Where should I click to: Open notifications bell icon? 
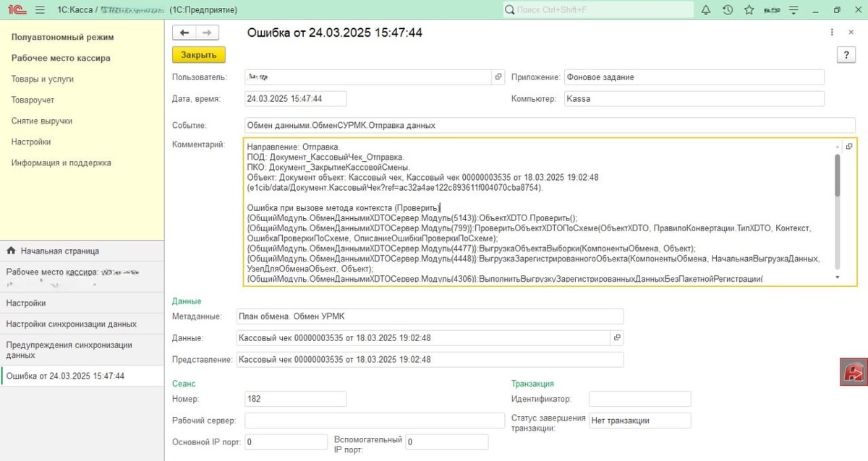706,10
